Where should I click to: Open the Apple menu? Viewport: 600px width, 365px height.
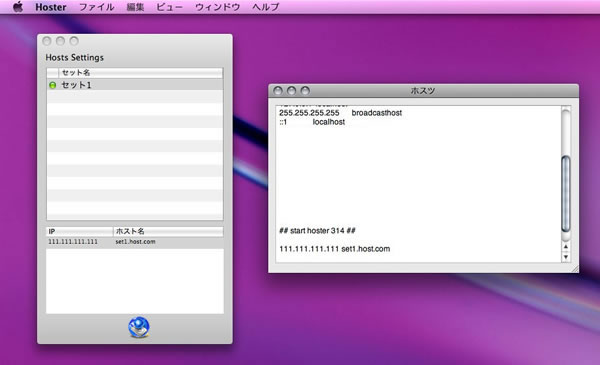(18, 7)
